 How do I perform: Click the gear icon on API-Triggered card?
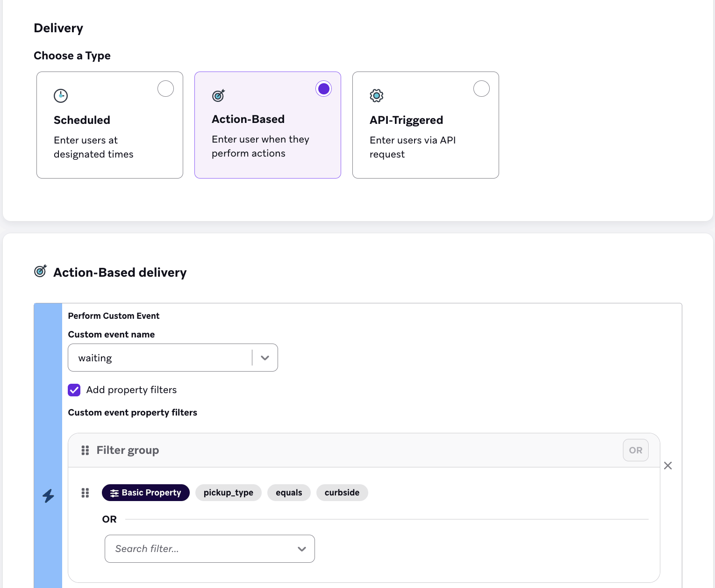(376, 95)
